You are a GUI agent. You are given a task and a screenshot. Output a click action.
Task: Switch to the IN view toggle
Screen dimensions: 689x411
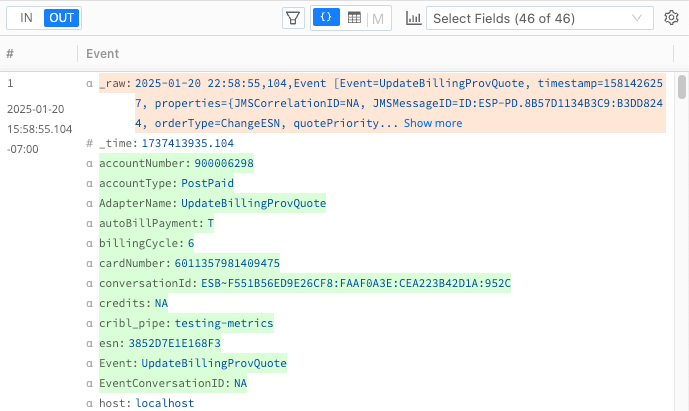(26, 18)
